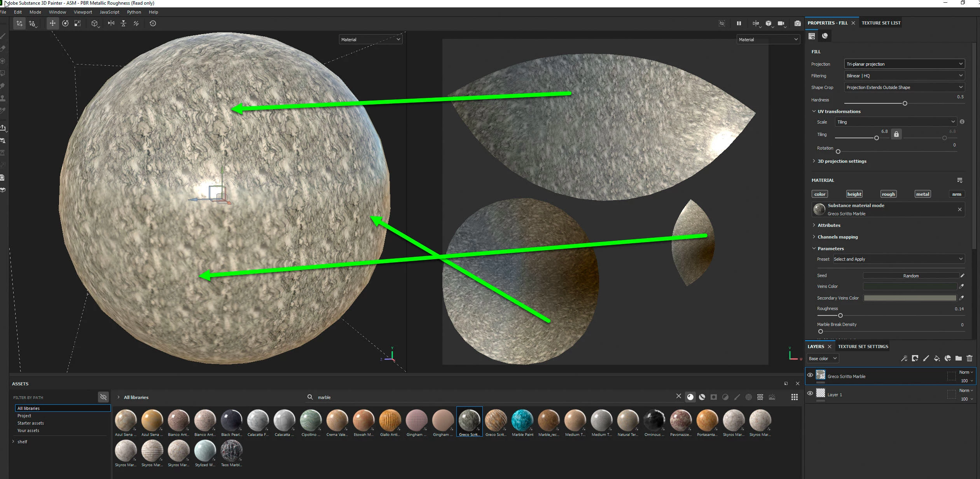Click the add fill layer bucket icon

pyautogui.click(x=937, y=358)
